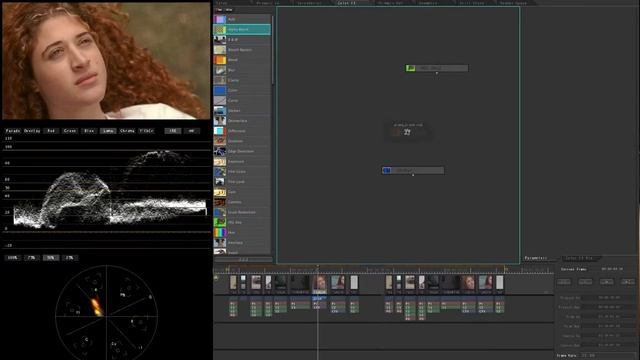640x360 pixels.
Task: Select the HSL Key node icon
Action: (220, 222)
